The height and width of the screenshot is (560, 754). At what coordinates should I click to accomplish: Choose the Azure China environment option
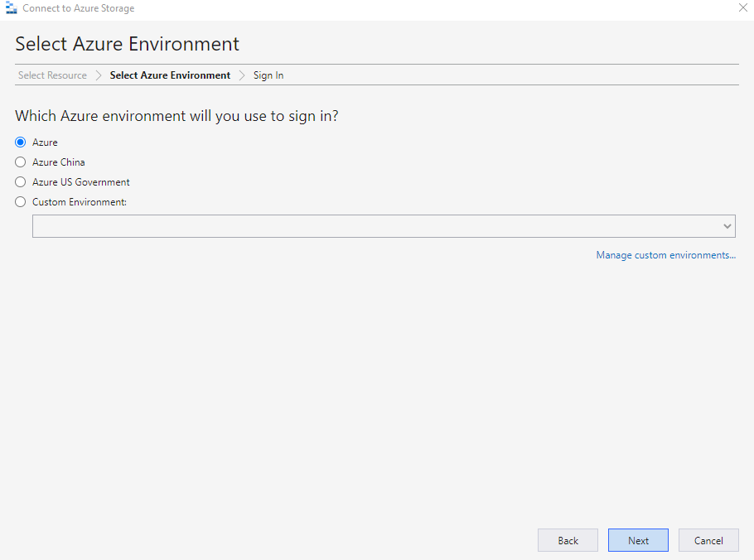[x=20, y=162]
